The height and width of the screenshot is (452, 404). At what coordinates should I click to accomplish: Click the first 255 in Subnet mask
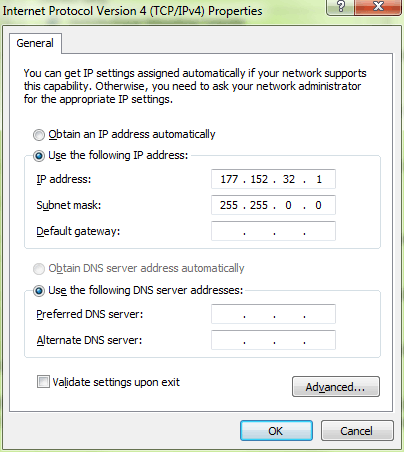pos(229,205)
